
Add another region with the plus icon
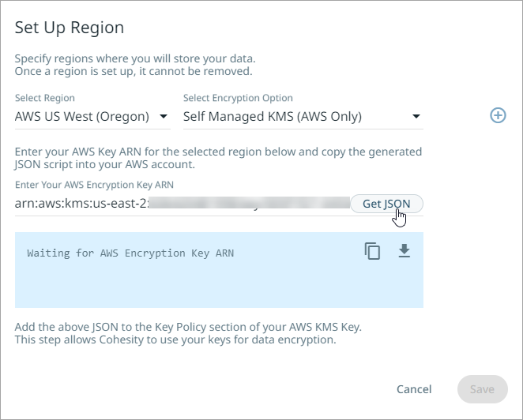[x=498, y=116]
